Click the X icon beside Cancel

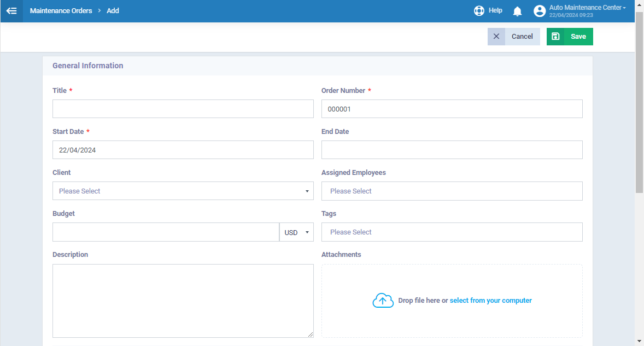point(496,37)
